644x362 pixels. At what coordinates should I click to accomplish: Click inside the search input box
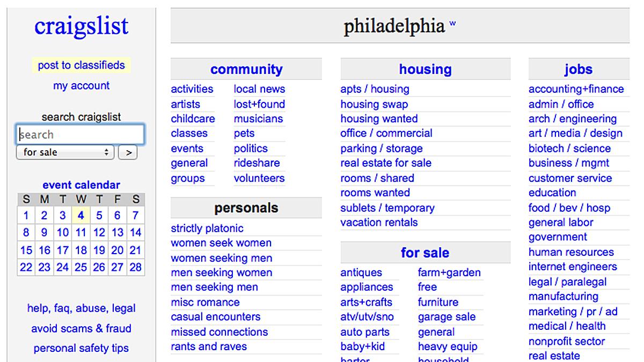(x=79, y=135)
